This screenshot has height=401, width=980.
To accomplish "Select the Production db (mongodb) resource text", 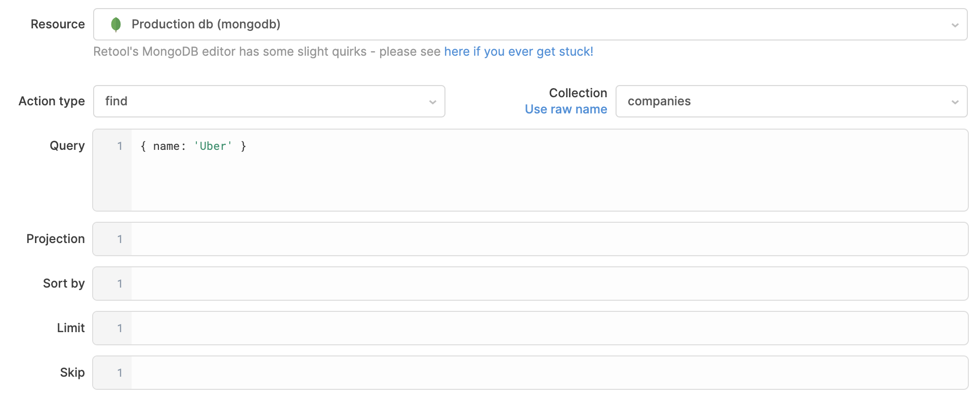I will click(x=206, y=24).
